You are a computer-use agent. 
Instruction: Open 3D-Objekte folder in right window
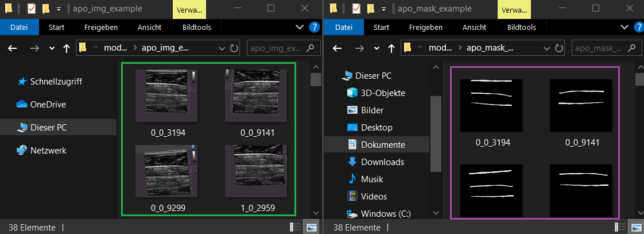tap(383, 93)
